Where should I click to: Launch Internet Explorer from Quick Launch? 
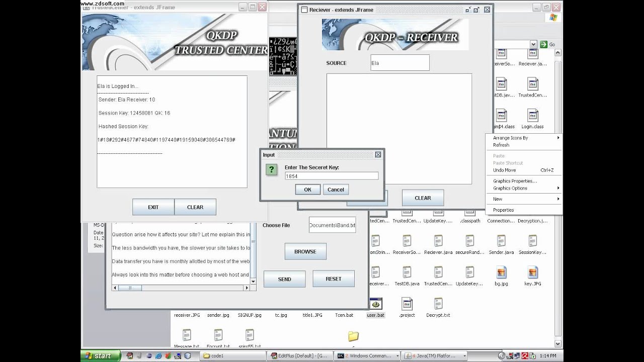coord(158,356)
